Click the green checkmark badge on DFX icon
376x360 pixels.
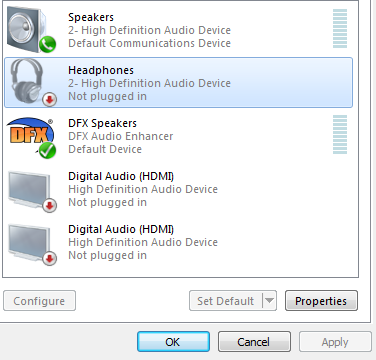tap(47, 151)
